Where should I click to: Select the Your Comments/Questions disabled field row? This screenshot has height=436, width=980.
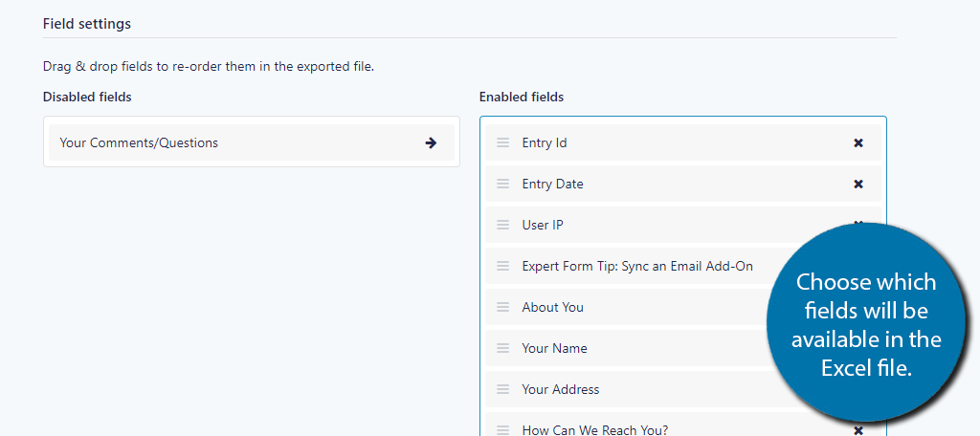tap(252, 143)
